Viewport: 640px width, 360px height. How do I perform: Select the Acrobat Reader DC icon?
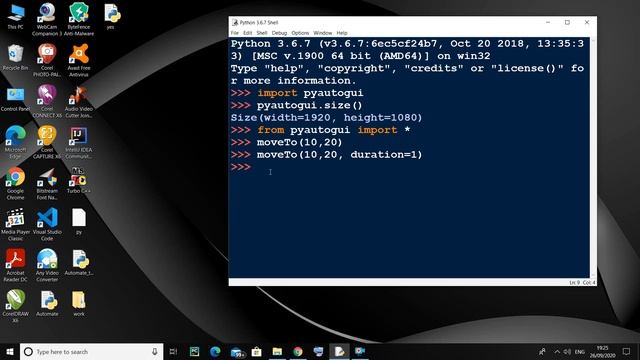[16, 265]
